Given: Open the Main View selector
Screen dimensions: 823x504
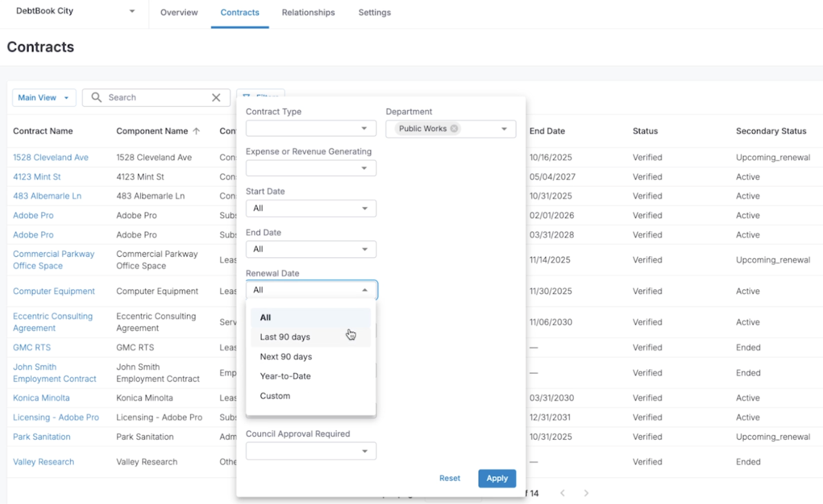Looking at the screenshot, I should (x=43, y=97).
